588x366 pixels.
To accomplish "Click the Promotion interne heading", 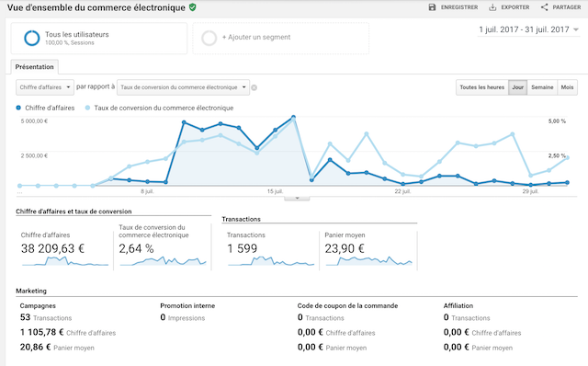I will (187, 306).
